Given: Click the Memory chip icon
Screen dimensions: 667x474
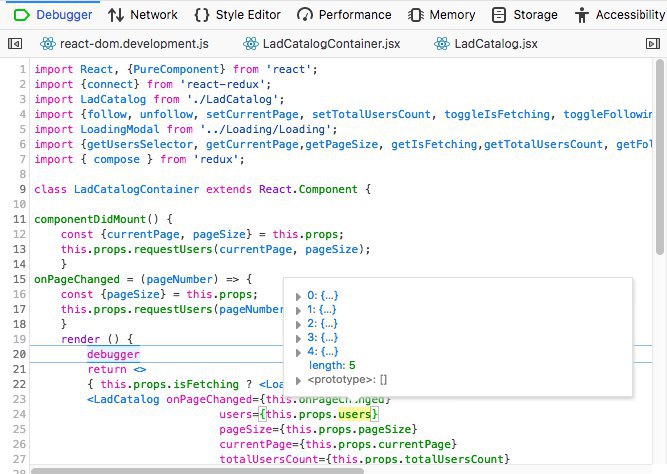Looking at the screenshot, I should (416, 15).
